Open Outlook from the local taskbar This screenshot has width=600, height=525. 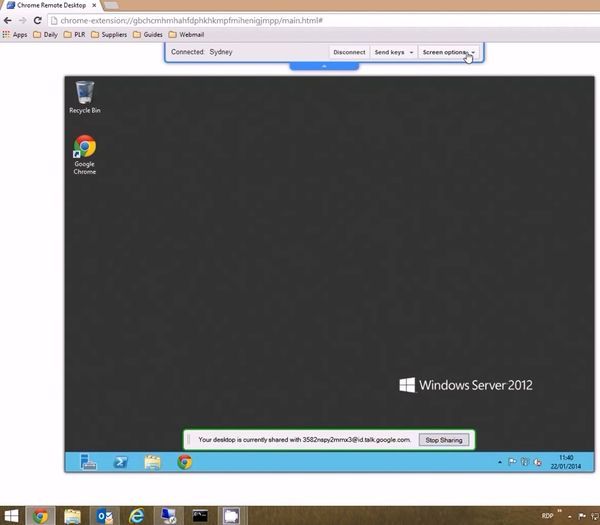[x=103, y=516]
